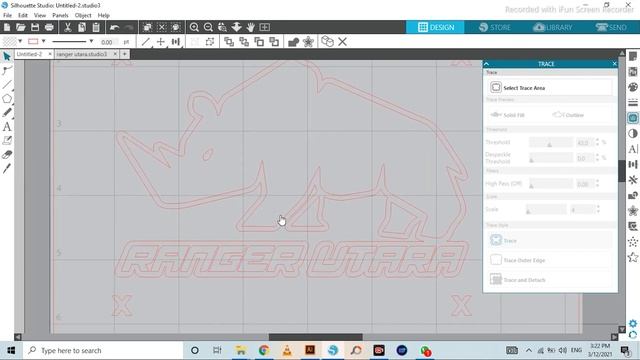Activate the hand pan tool in toolbar
Viewport: 640px width, 360px height.
click(x=251, y=27)
